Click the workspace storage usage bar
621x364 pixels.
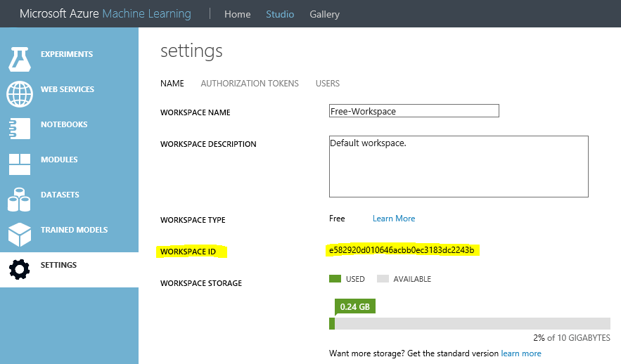click(x=469, y=323)
